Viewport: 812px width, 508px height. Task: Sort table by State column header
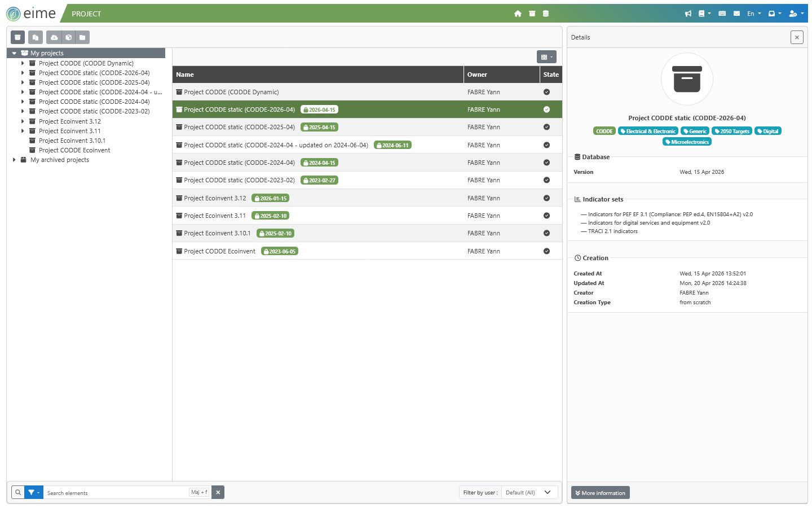pos(551,75)
